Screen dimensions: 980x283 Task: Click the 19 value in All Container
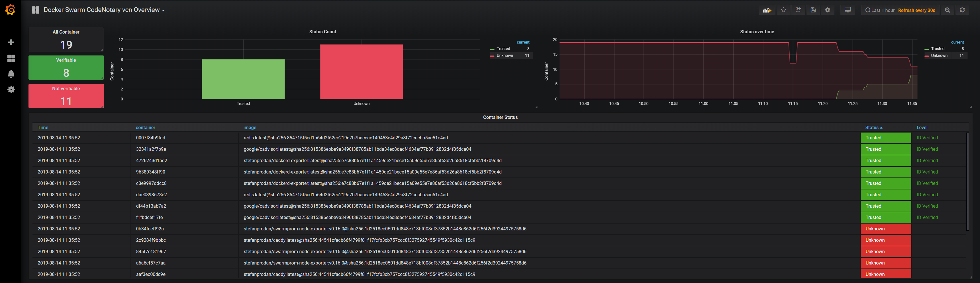pos(66,45)
